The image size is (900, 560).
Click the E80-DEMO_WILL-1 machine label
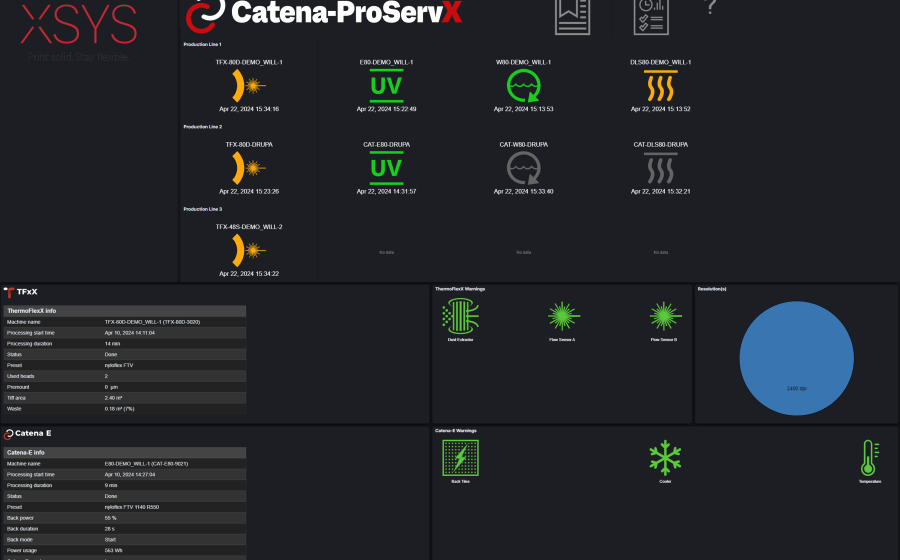[x=386, y=62]
